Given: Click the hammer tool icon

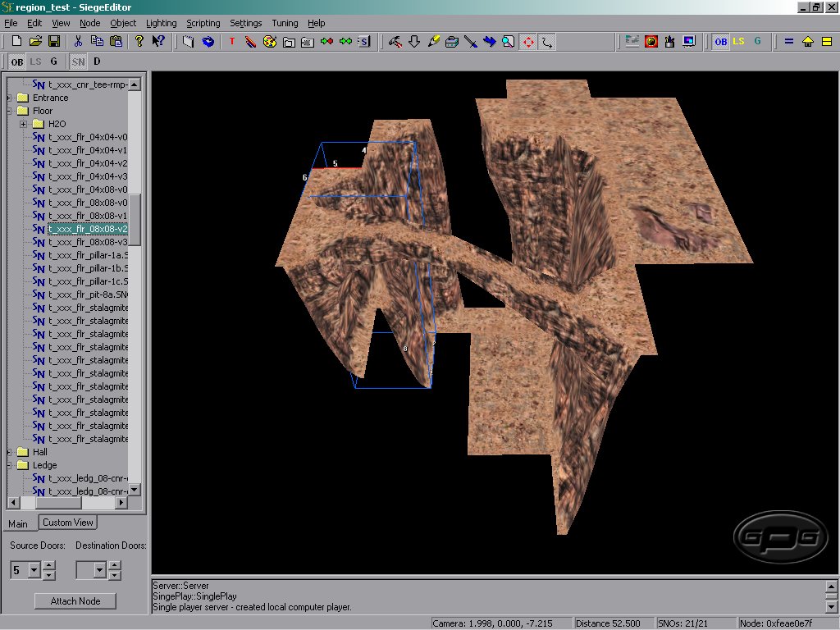Looking at the screenshot, I should click(x=395, y=41).
